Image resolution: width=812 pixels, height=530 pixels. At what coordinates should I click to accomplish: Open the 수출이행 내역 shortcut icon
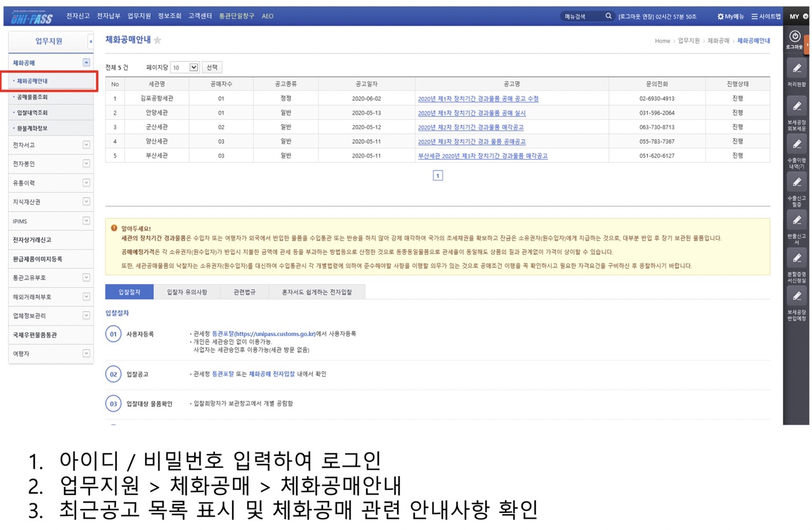pyautogui.click(x=797, y=144)
